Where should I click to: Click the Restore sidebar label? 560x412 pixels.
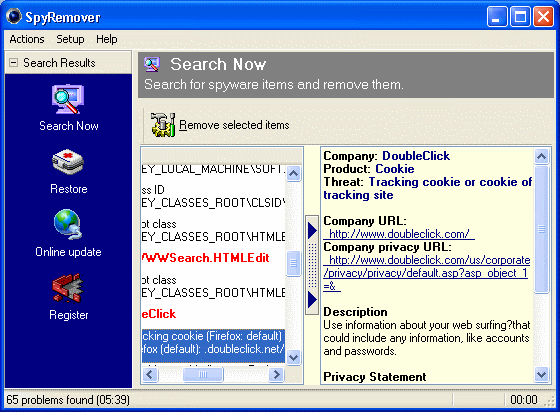(69, 189)
